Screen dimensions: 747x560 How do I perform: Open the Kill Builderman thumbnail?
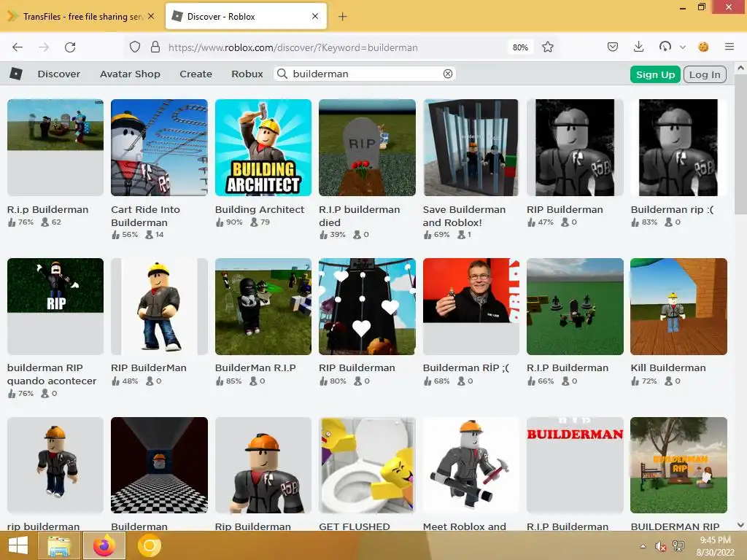678,306
